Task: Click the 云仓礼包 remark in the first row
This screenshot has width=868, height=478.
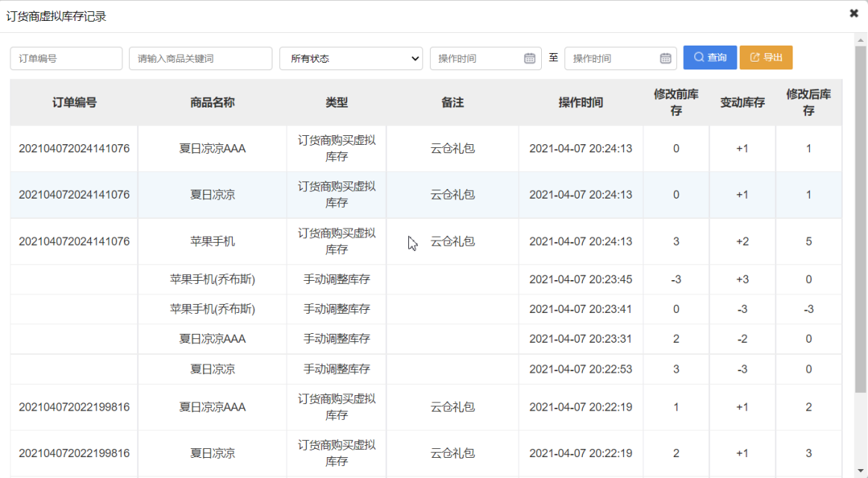Action: 452,148
